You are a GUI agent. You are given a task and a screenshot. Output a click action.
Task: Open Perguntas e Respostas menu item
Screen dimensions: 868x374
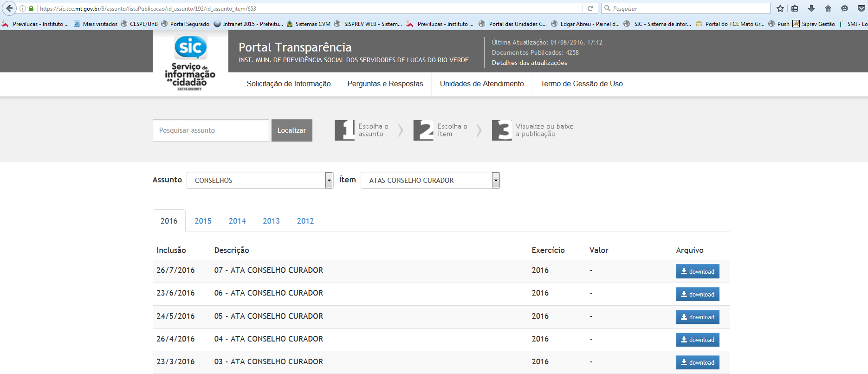click(385, 84)
